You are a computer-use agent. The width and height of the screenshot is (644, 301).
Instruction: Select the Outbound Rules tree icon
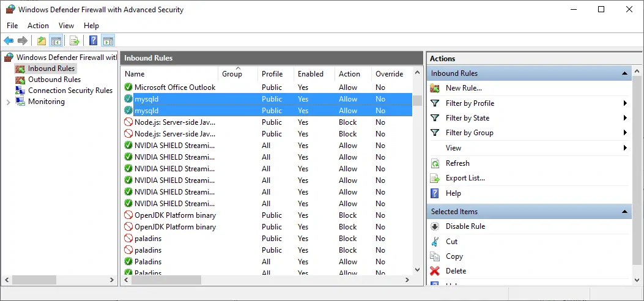[20, 80]
